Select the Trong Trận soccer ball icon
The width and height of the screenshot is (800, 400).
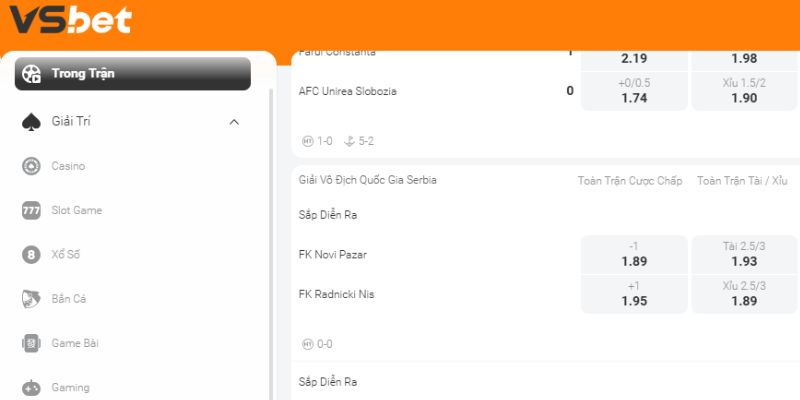[x=31, y=73]
